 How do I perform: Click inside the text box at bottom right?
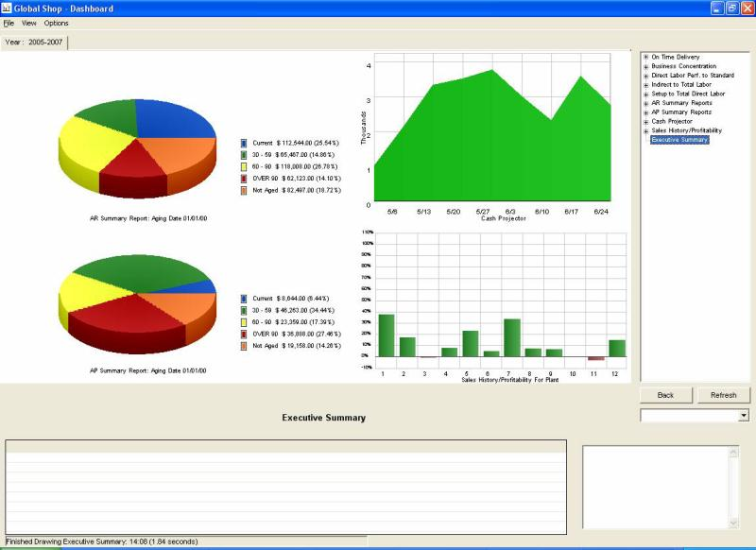[x=656, y=487]
